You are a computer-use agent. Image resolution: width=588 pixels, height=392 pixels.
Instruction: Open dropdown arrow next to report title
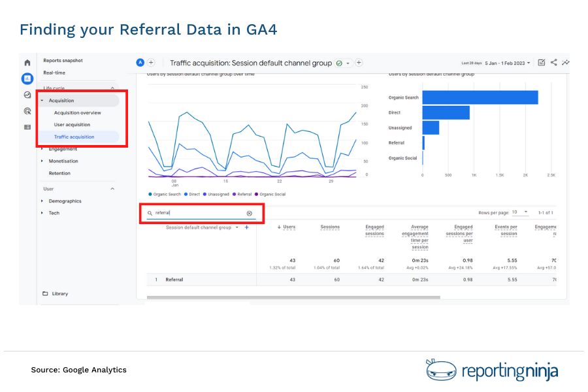348,63
